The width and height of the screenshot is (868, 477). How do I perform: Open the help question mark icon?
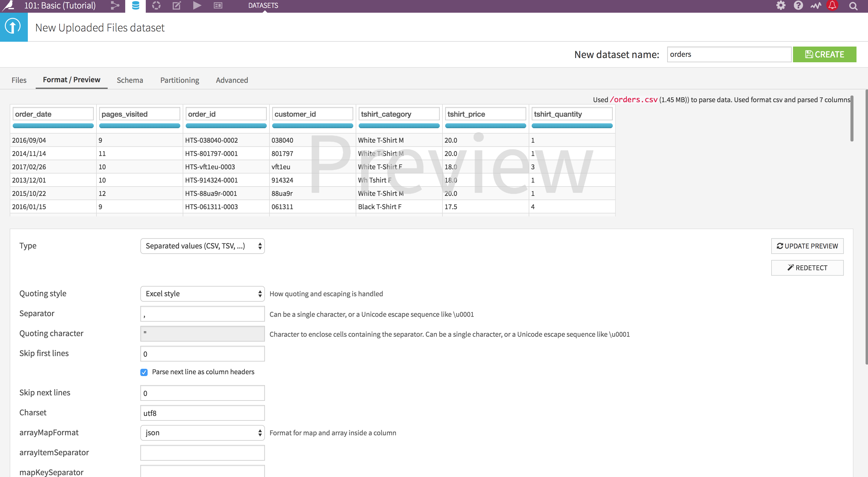pyautogui.click(x=798, y=5)
